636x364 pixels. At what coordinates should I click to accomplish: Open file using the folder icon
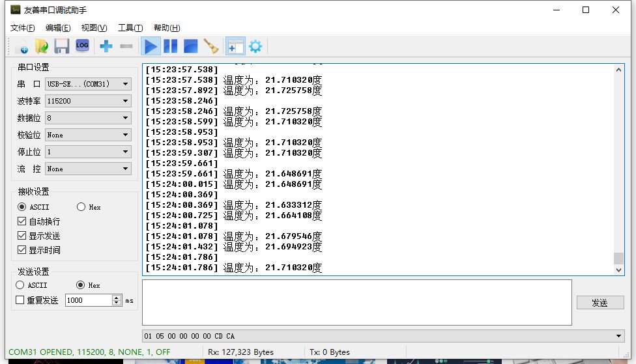pos(41,46)
